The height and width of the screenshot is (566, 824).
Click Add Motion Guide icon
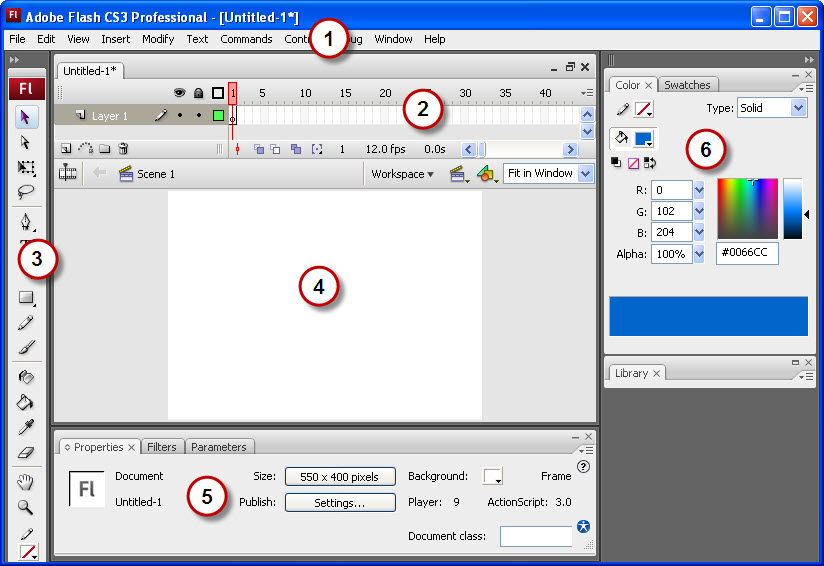coord(86,149)
